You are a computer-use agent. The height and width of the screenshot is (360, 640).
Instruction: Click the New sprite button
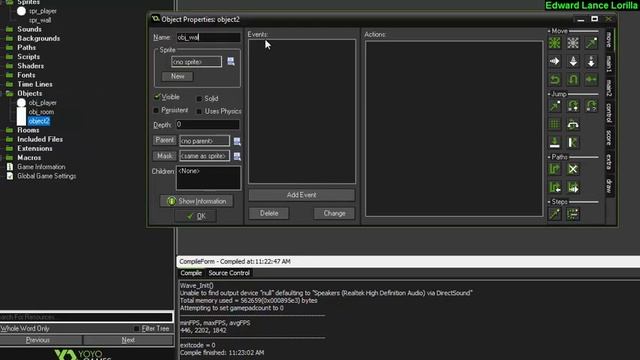177,76
